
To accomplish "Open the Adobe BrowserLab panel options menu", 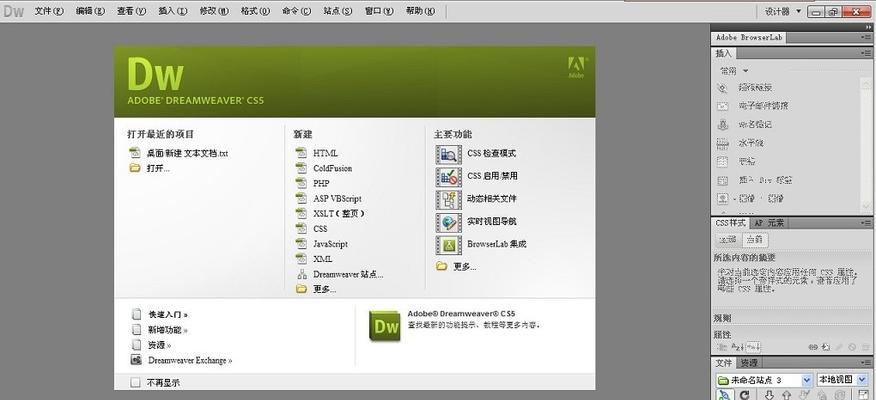I will (867, 37).
